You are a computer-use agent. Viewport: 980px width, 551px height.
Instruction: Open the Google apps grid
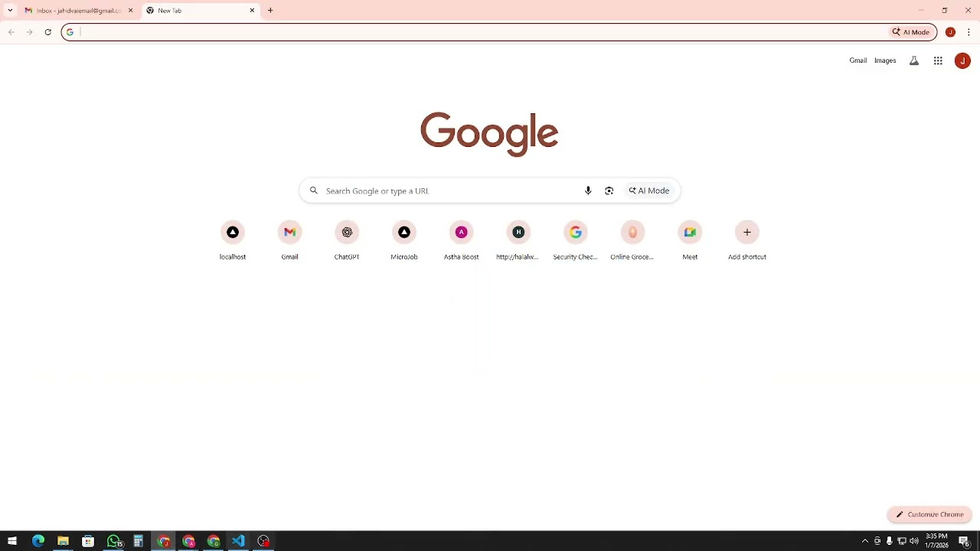coord(938,60)
